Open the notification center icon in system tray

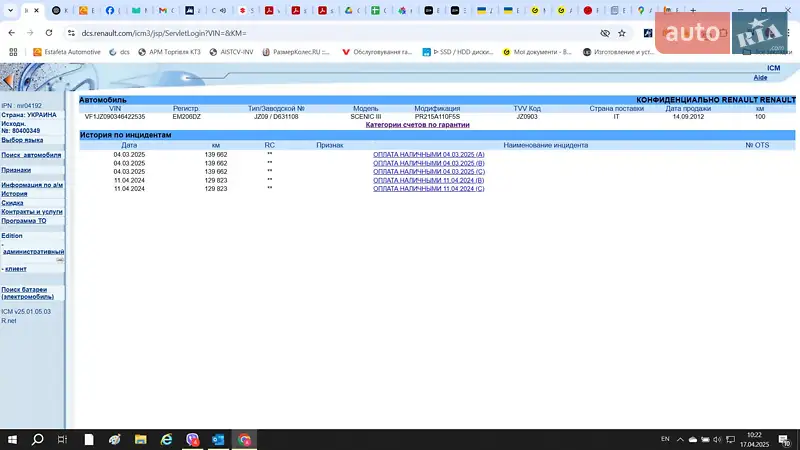click(x=785, y=440)
